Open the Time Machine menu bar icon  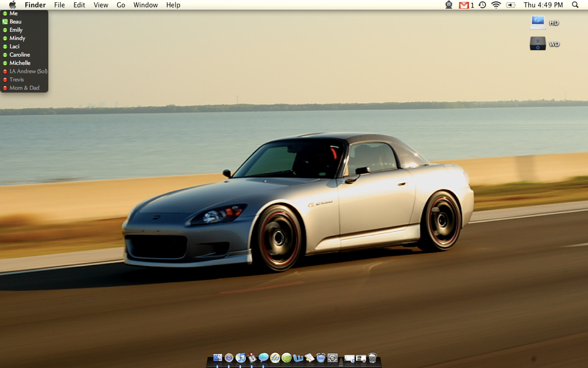482,5
